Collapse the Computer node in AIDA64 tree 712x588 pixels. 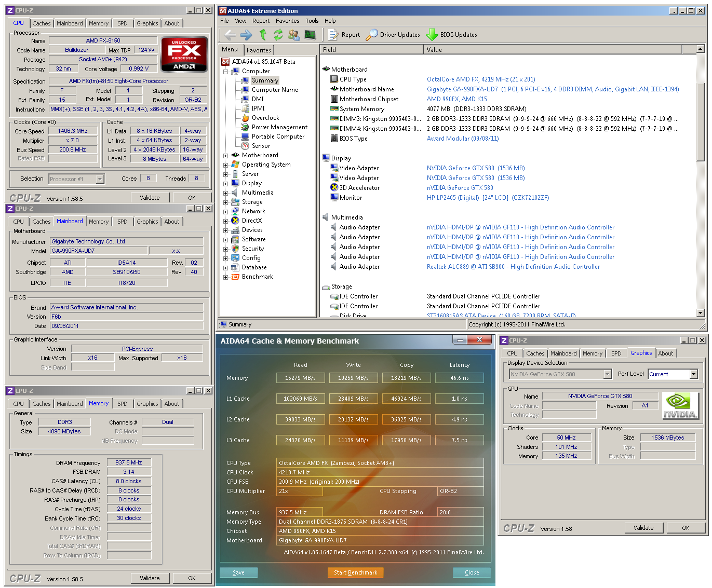pos(226,72)
